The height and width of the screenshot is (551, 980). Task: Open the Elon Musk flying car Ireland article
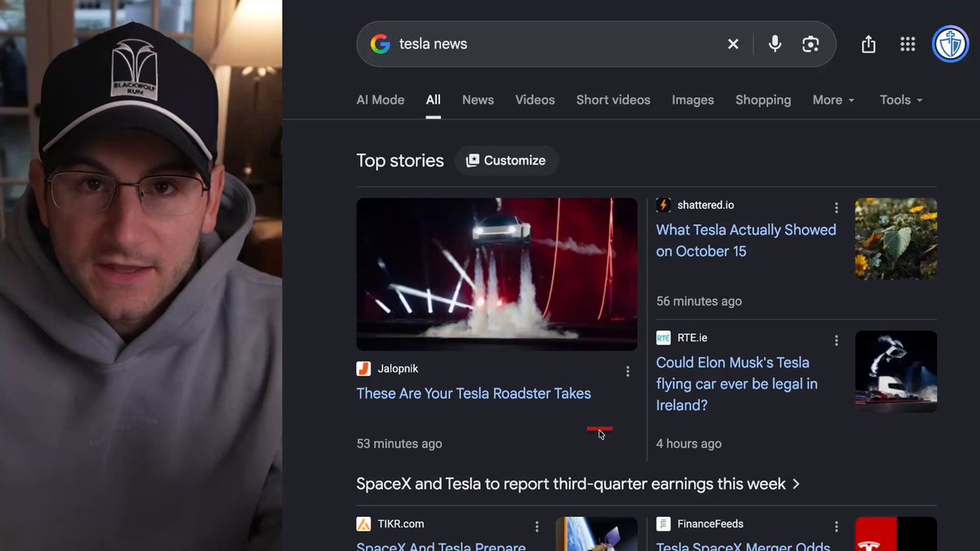pos(737,384)
